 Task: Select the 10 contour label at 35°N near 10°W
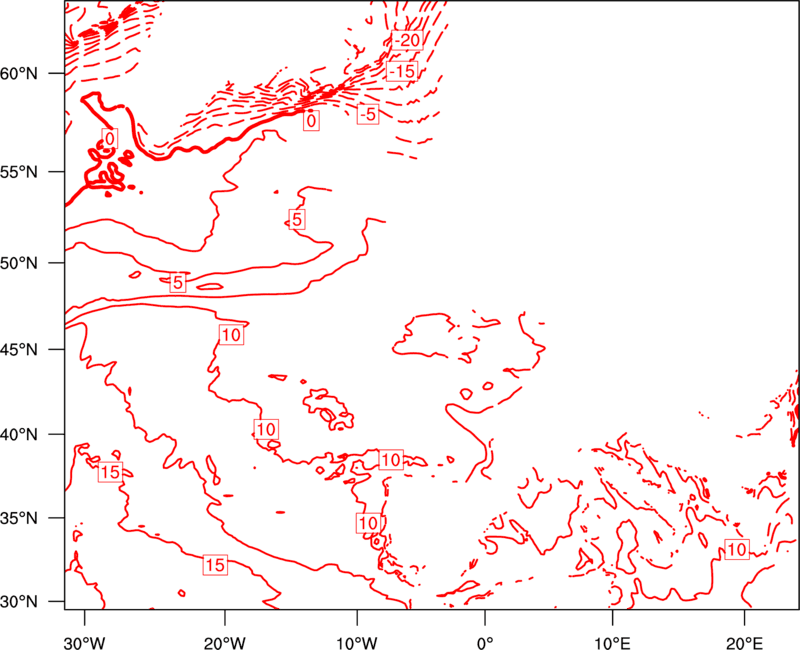pos(368,523)
